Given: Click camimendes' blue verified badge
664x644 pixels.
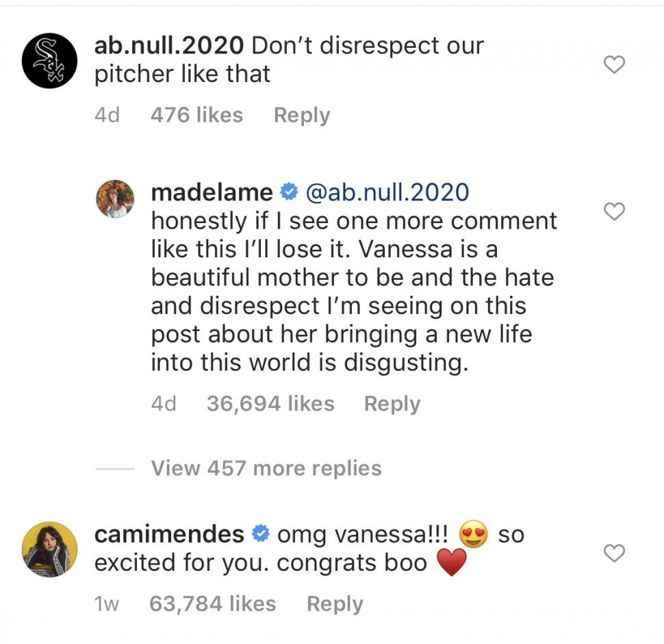Looking at the screenshot, I should pos(261,533).
